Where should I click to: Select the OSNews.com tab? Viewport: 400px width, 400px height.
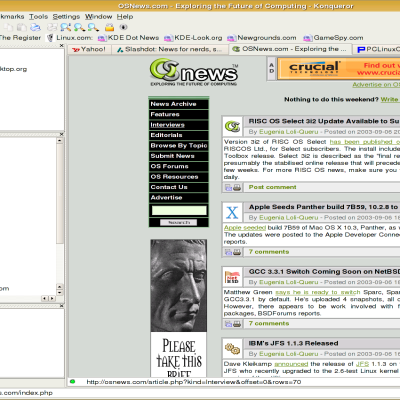pyautogui.click(x=290, y=49)
